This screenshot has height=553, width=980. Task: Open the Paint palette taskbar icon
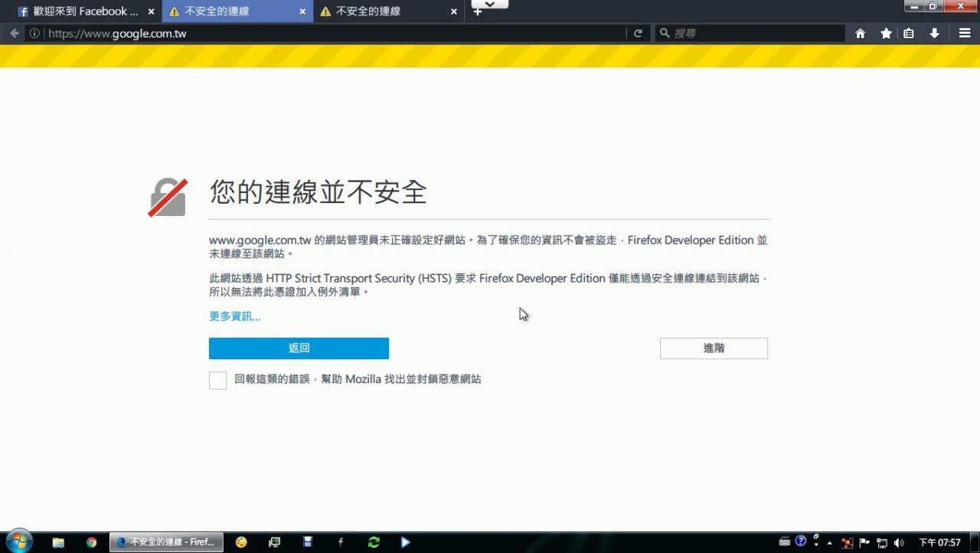pos(241,542)
